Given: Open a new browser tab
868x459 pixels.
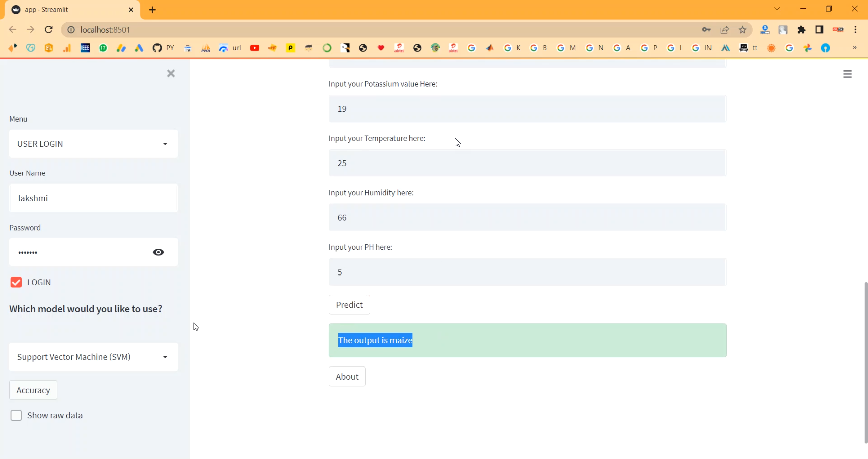Looking at the screenshot, I should [x=153, y=10].
